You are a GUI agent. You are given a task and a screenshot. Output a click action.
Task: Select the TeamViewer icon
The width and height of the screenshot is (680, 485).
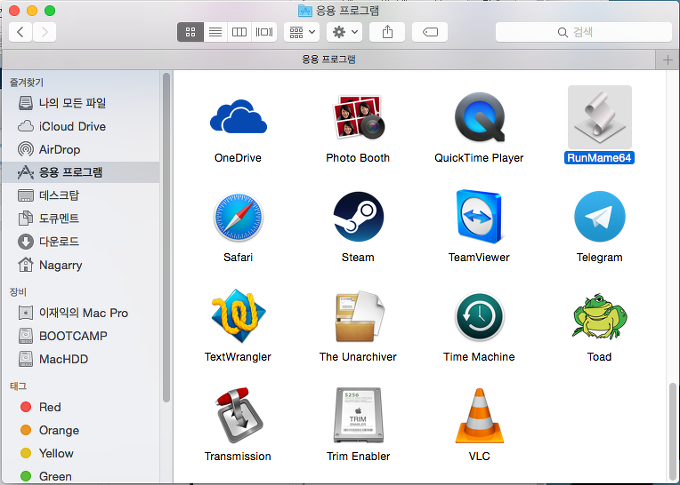pyautogui.click(x=479, y=216)
